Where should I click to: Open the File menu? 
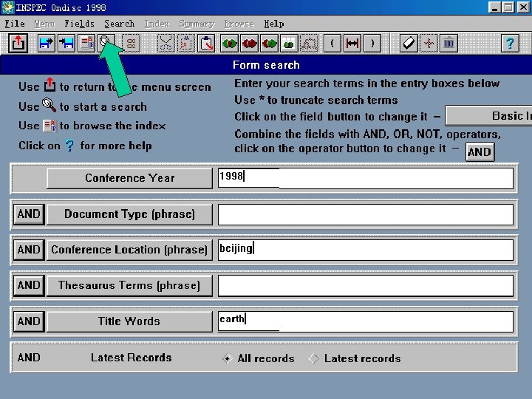15,24
